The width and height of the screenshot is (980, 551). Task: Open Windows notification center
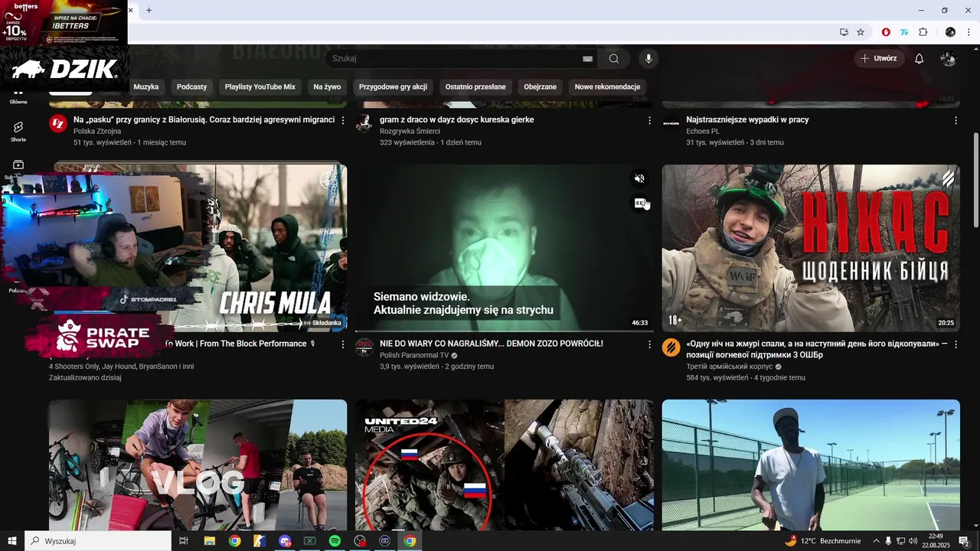tap(964, 541)
